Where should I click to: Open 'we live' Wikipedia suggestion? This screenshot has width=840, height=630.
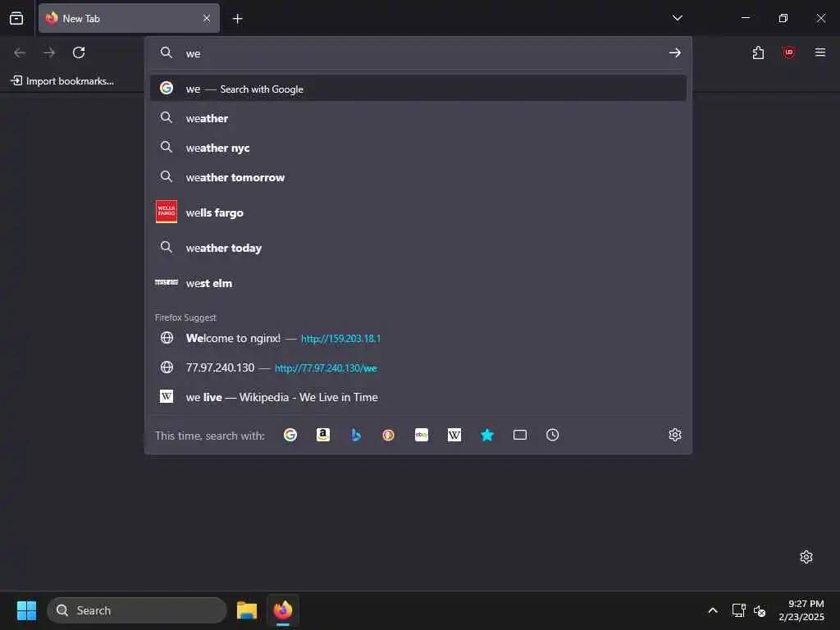coord(418,397)
